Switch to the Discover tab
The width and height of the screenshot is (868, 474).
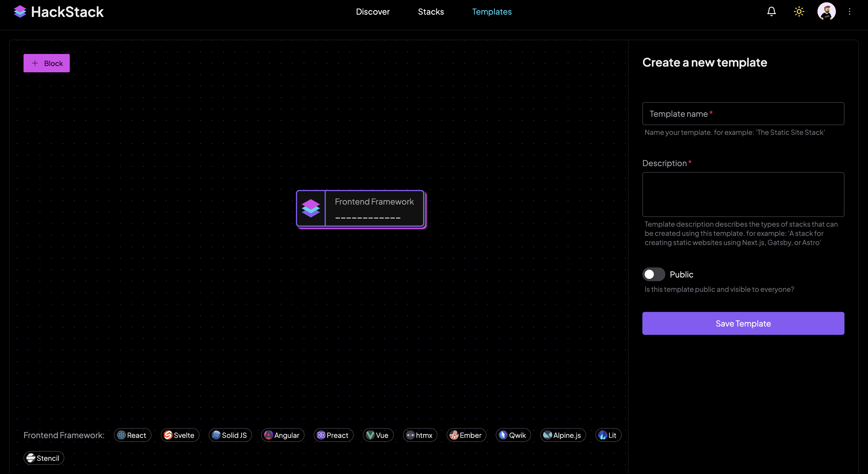click(x=373, y=11)
